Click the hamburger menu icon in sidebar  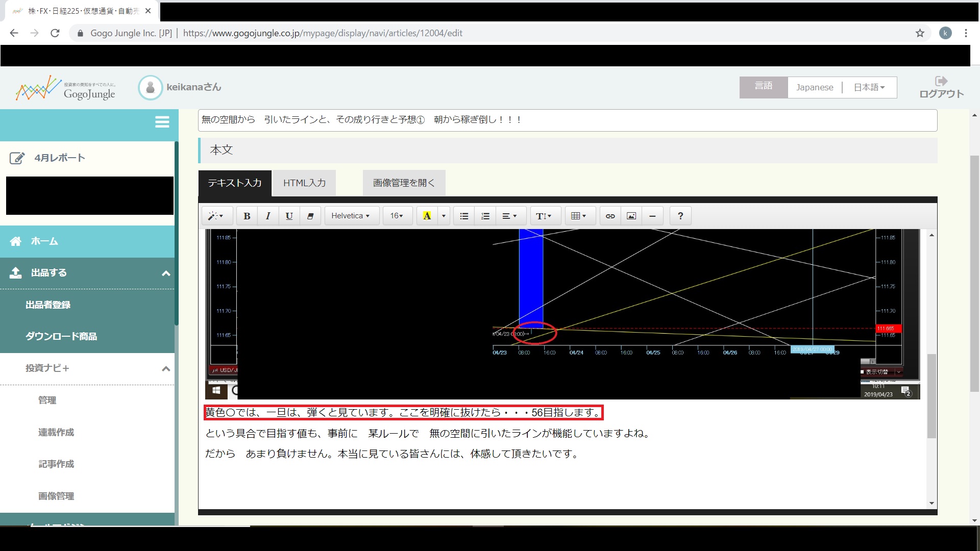coord(162,122)
